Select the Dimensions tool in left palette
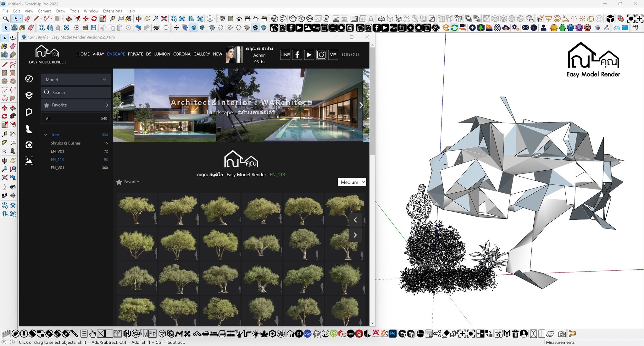644x346 pixels. point(13,134)
